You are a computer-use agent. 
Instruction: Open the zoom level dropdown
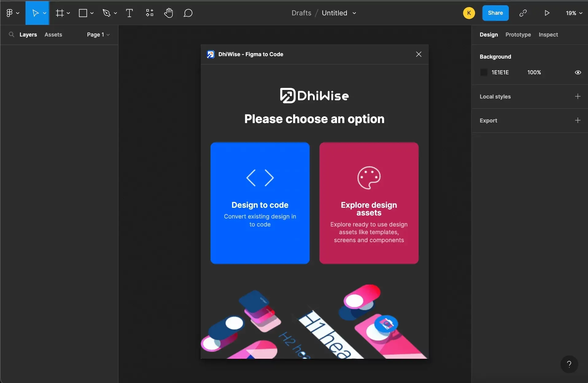pos(573,13)
